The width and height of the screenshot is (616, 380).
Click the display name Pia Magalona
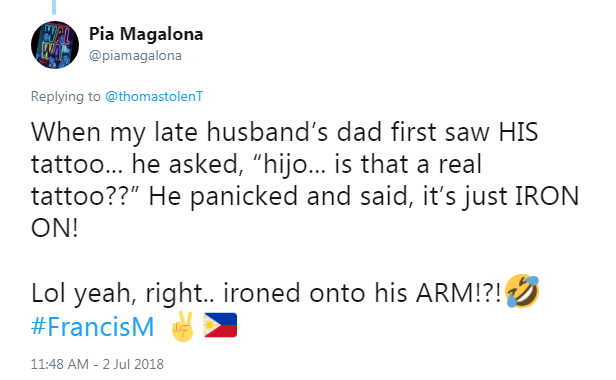pos(146,34)
